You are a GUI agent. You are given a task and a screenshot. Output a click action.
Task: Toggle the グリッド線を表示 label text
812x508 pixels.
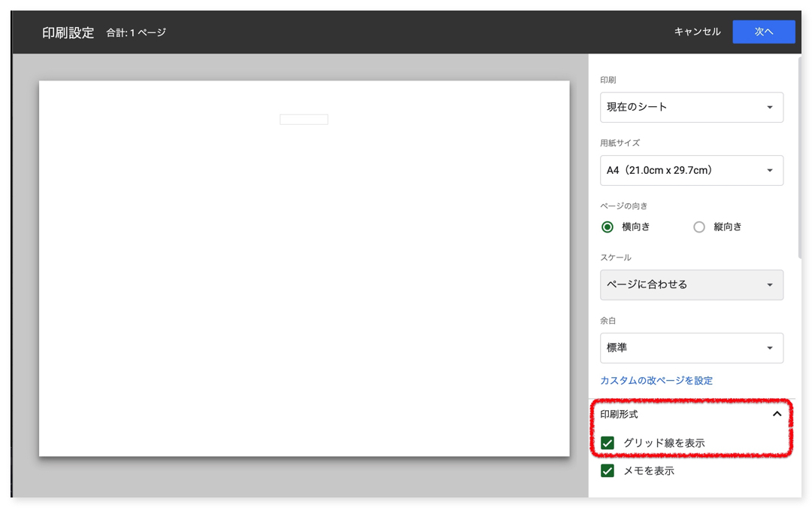coord(664,443)
